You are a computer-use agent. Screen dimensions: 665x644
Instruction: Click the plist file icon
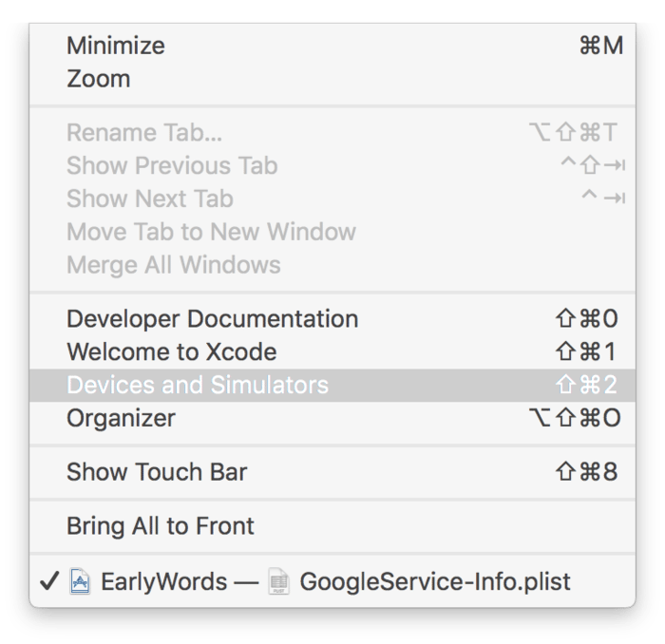[278, 580]
